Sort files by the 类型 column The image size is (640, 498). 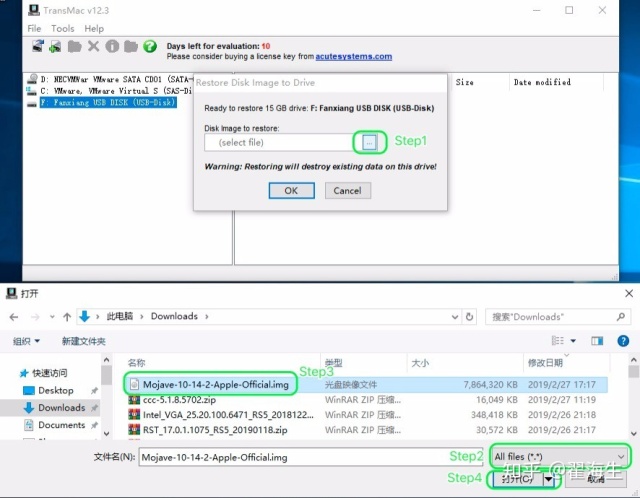[x=334, y=363]
